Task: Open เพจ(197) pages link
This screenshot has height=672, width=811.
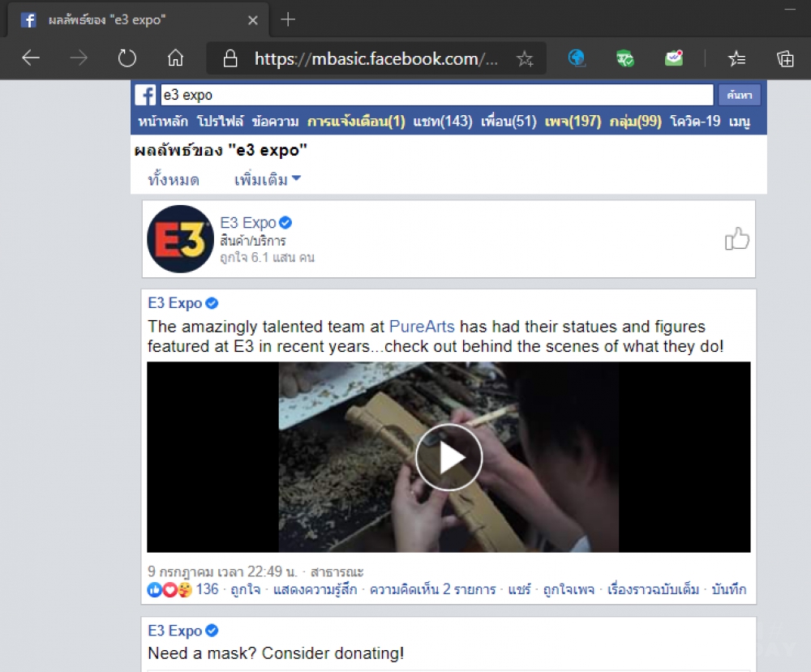Action: click(x=573, y=121)
